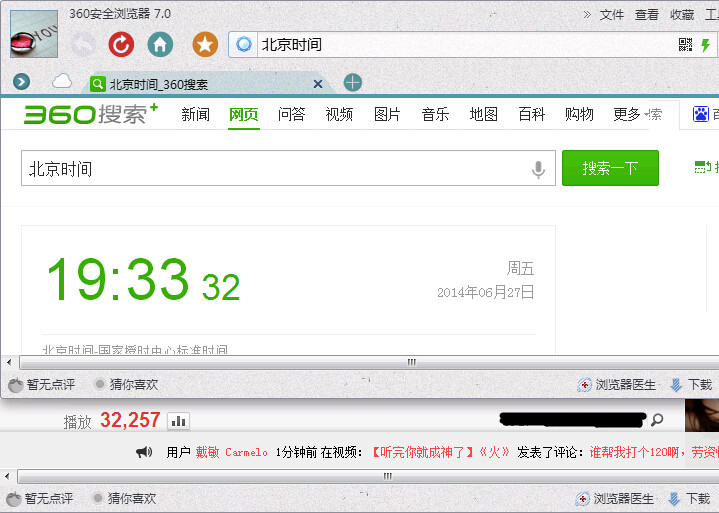Open a new tab with plus button
719x513 pixels.
353,83
